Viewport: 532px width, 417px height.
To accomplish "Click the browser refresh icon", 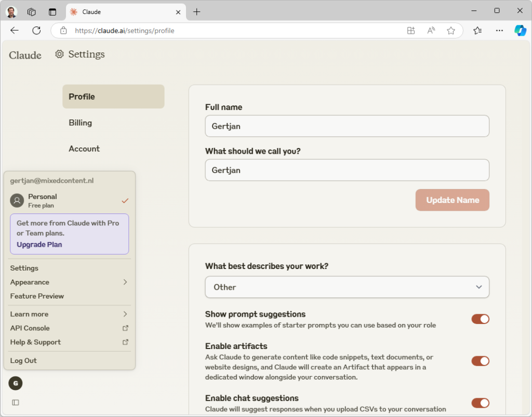I will pos(36,30).
